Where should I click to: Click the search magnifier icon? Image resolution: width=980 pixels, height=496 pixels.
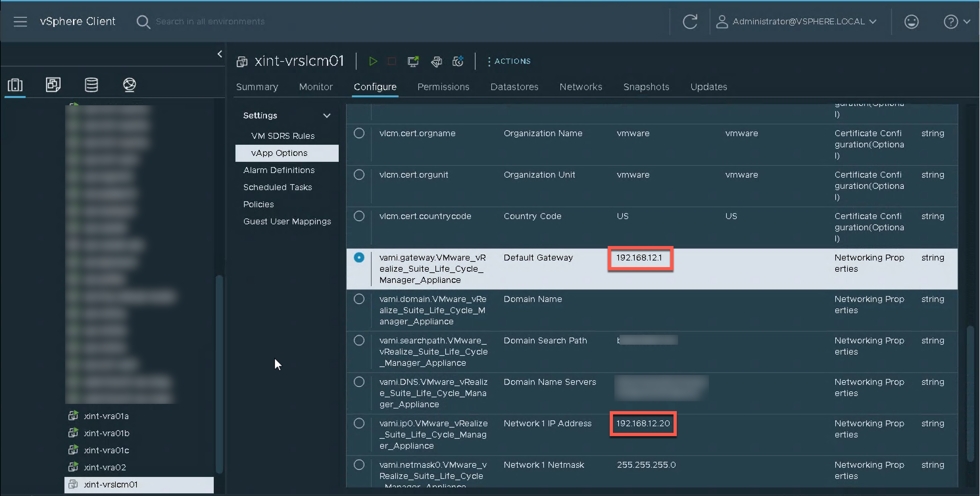coord(143,22)
